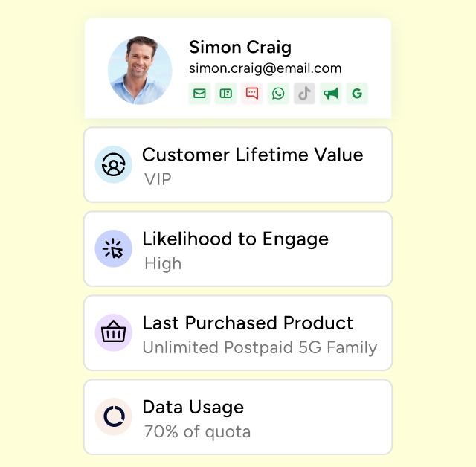Click Simon Craig's profile photo
This screenshot has height=467, width=476.
click(x=140, y=71)
